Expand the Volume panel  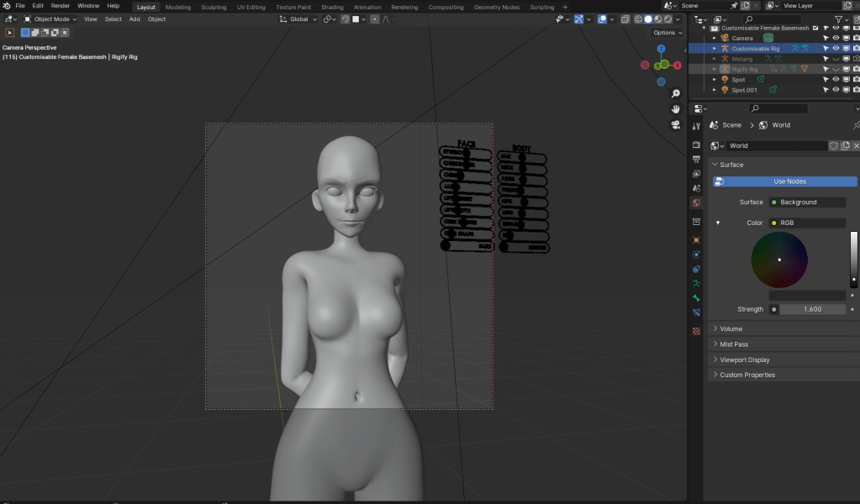731,328
